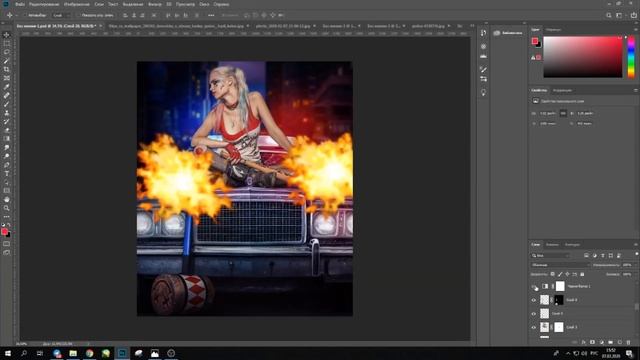Switch to the Каналы tab

[x=552, y=244]
